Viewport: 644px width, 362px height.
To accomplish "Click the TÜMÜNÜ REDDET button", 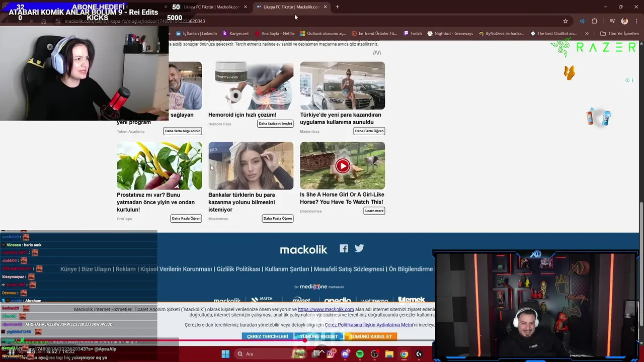I will [318, 336].
